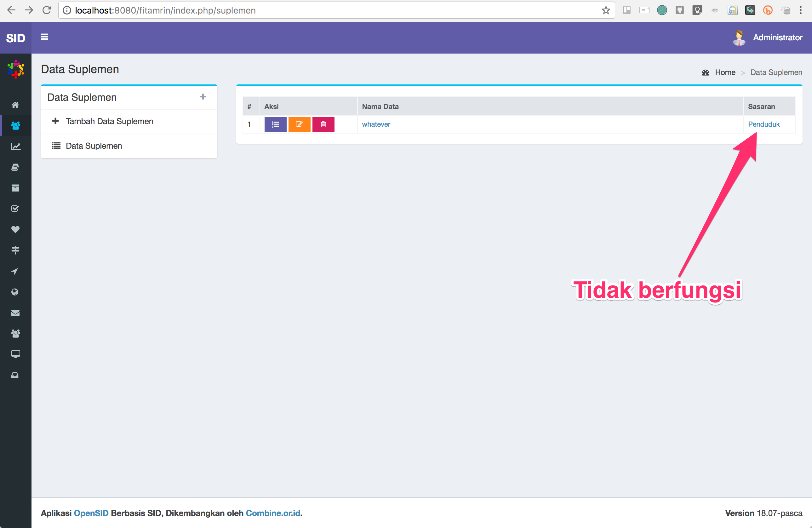Select the heart icon in the sidebar

click(x=15, y=229)
